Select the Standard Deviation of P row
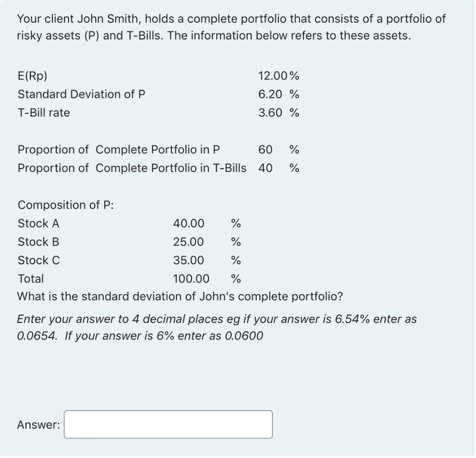476x458 pixels. pos(82,94)
